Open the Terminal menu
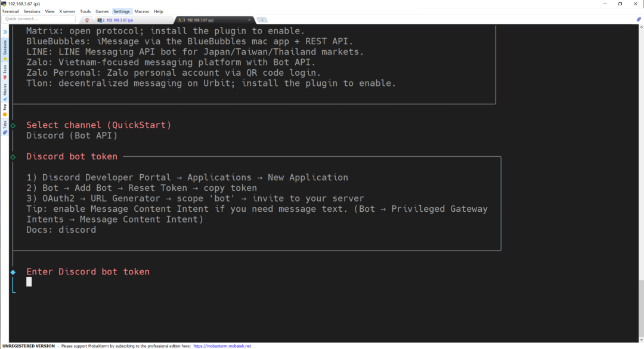Viewport: 644px width, 349px height. coord(11,11)
